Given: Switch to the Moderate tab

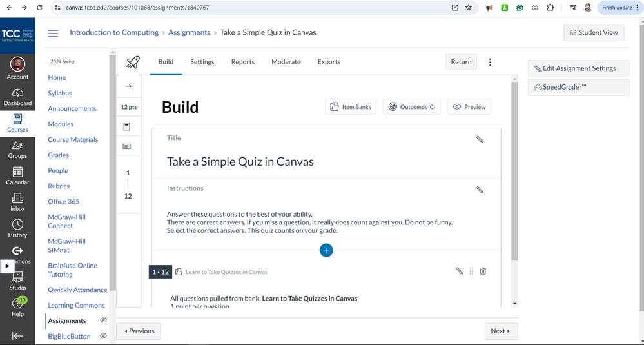Looking at the screenshot, I should tap(286, 62).
